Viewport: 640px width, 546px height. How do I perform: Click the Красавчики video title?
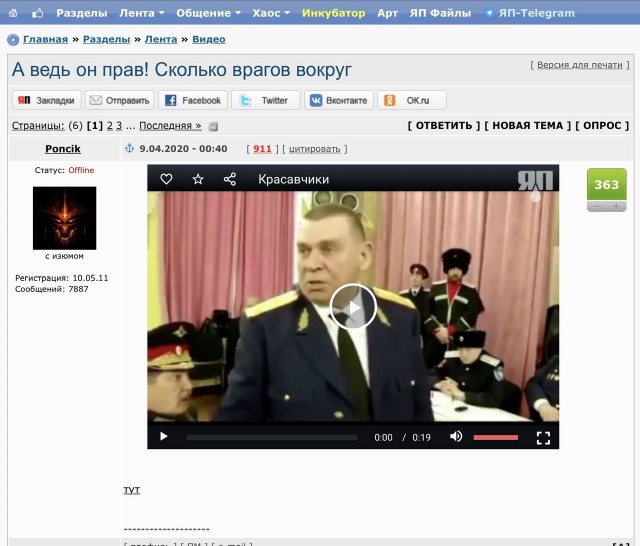pyautogui.click(x=293, y=179)
